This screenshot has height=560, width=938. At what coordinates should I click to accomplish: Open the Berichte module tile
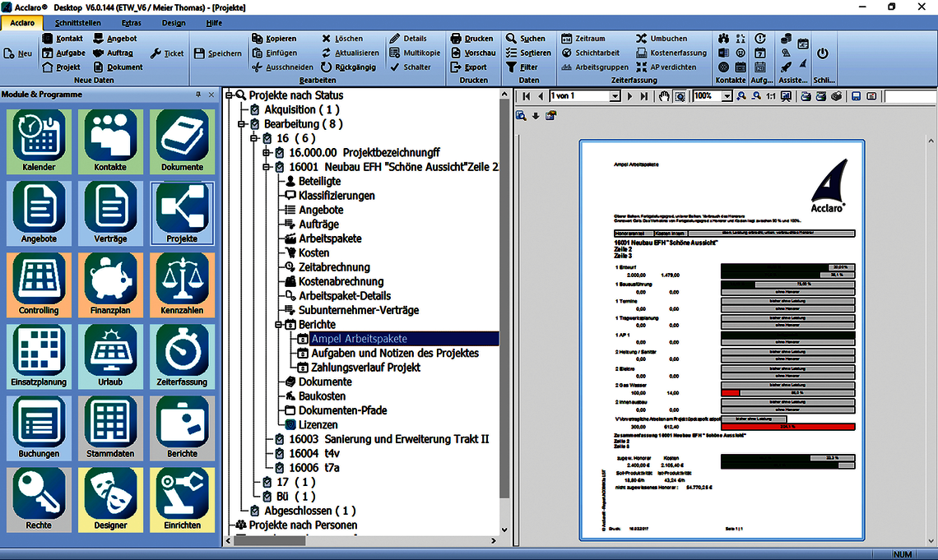(x=183, y=428)
